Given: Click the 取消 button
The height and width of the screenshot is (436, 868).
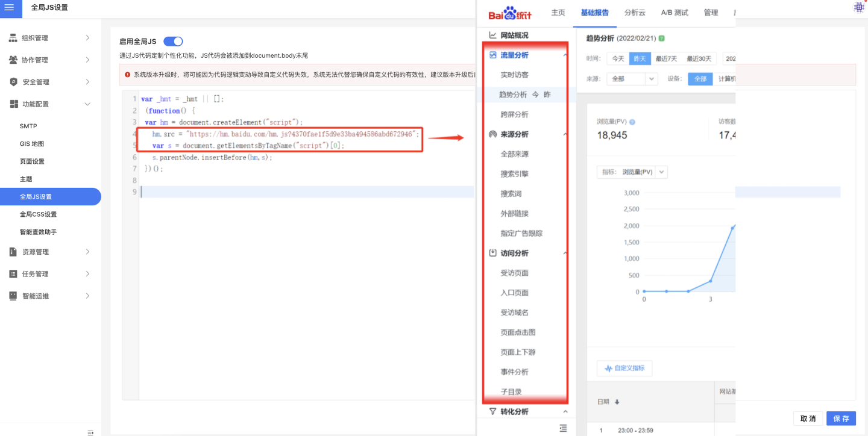Looking at the screenshot, I should pyautogui.click(x=808, y=419).
